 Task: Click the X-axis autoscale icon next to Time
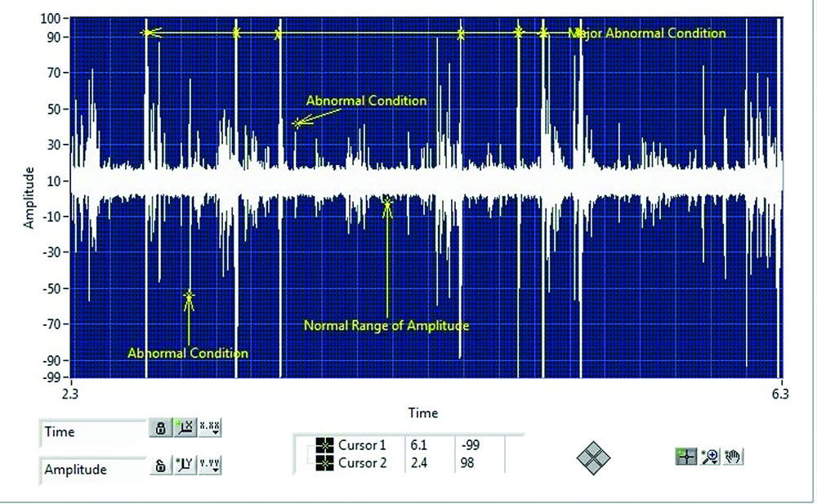click(x=185, y=429)
